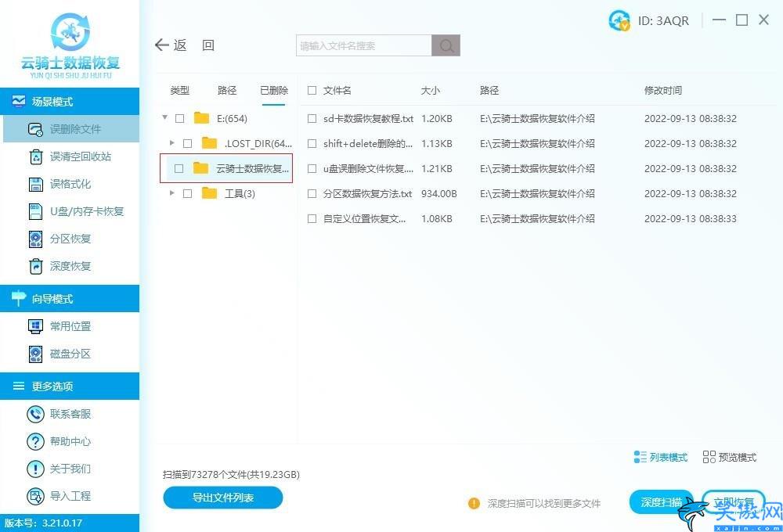Expand the 工具(3) tree node

(x=171, y=192)
